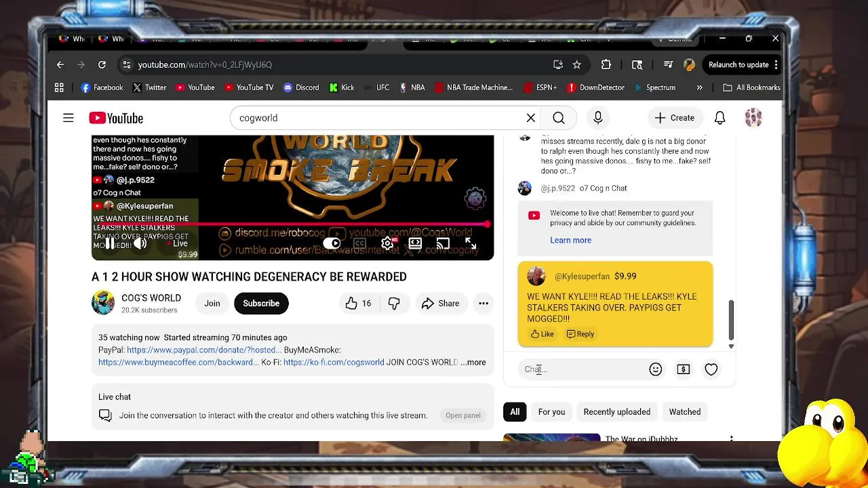Click the install app icon in address bar
Image resolution: width=868 pixels, height=488 pixels.
[558, 64]
